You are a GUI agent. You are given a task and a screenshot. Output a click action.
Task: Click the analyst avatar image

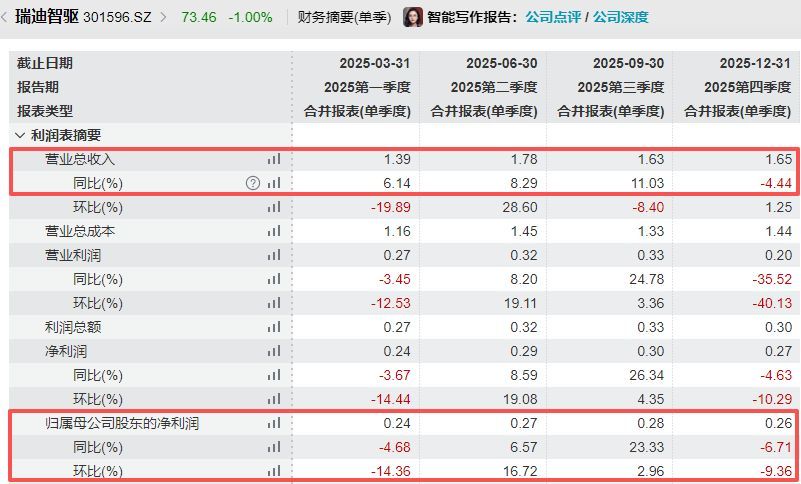pos(413,17)
